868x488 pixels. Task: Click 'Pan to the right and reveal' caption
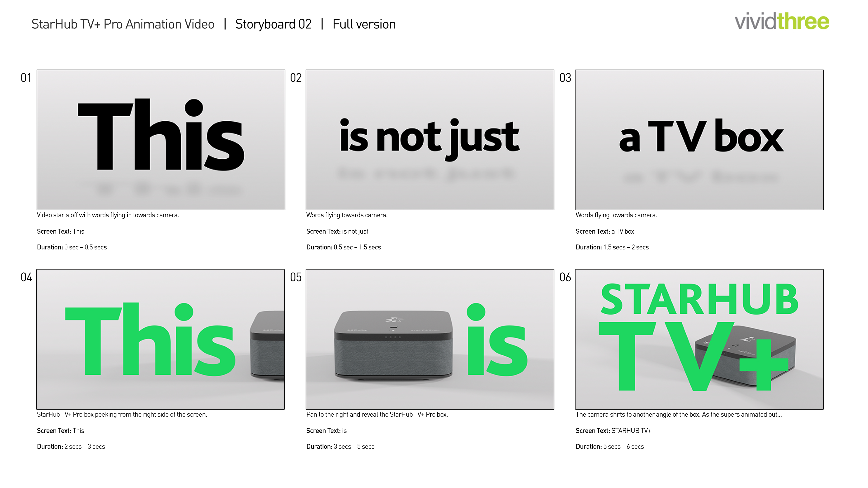377,414
